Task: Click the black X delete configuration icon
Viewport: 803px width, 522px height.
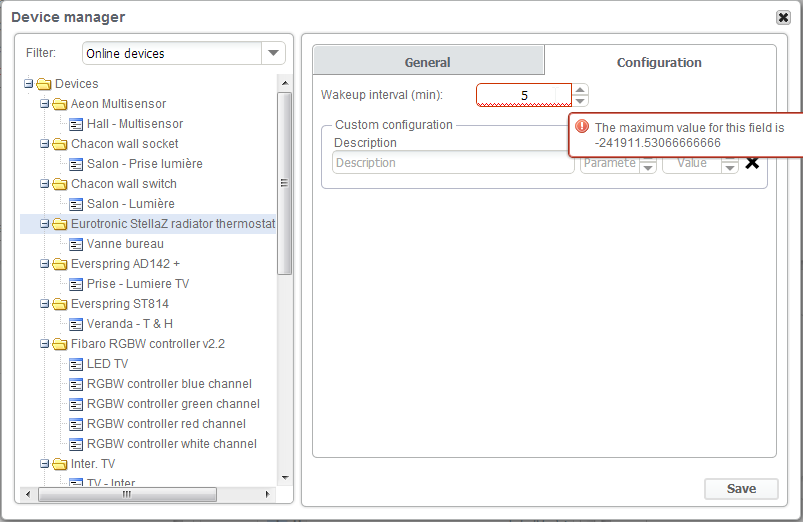Action: (x=752, y=163)
